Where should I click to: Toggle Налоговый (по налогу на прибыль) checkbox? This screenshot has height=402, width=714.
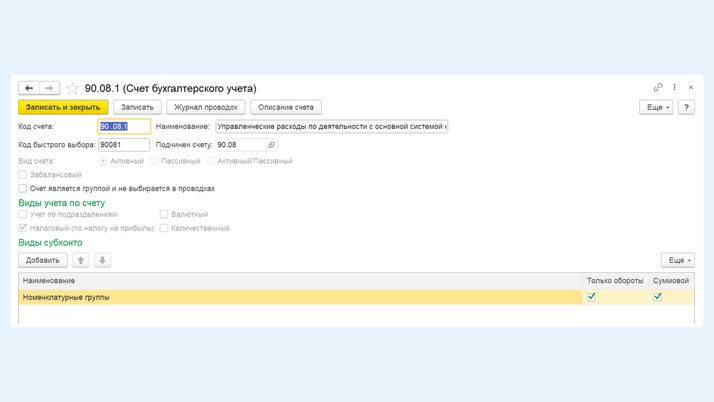(22, 228)
